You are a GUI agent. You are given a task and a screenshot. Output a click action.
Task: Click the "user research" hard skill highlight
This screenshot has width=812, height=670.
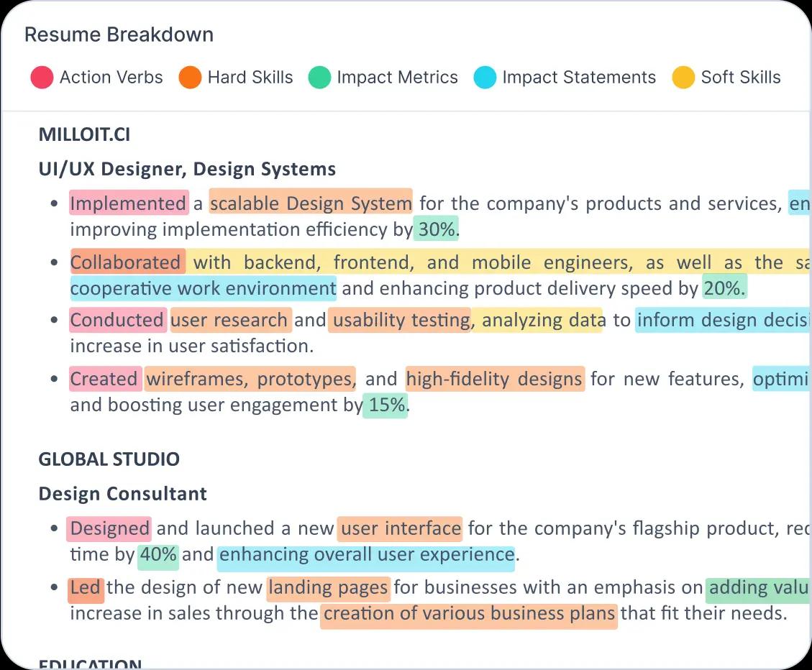(x=230, y=320)
